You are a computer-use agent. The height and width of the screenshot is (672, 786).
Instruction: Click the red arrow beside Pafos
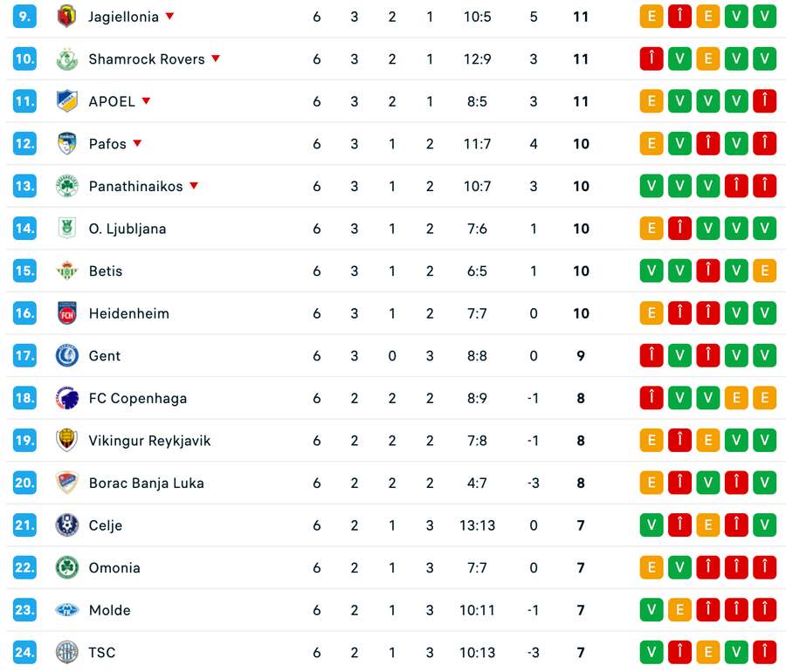point(137,143)
